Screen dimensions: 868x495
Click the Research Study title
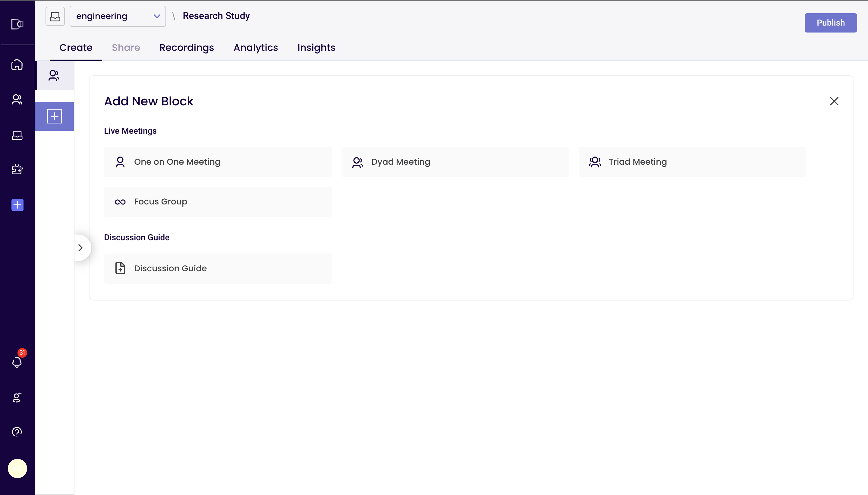(216, 16)
